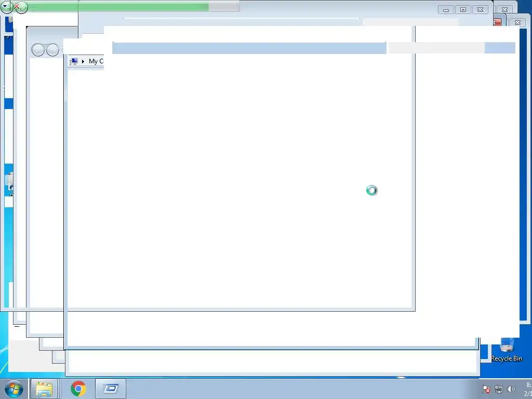Minimize the front window
Image resolution: width=532 pixels, height=399 pixels.
446,10
